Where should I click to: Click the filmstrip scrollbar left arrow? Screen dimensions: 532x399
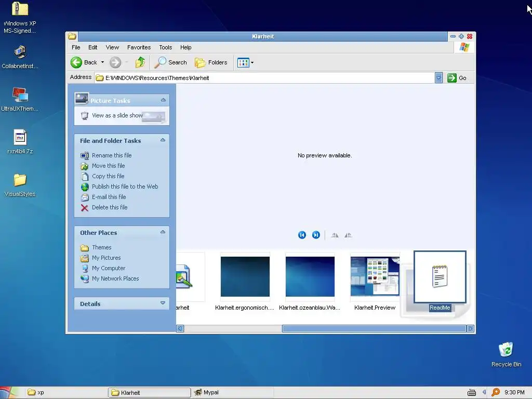pos(180,328)
